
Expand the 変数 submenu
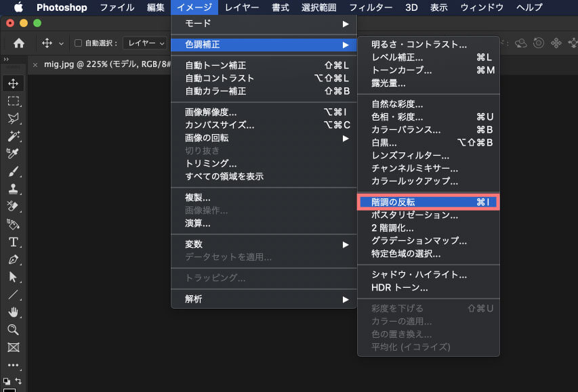coord(264,244)
